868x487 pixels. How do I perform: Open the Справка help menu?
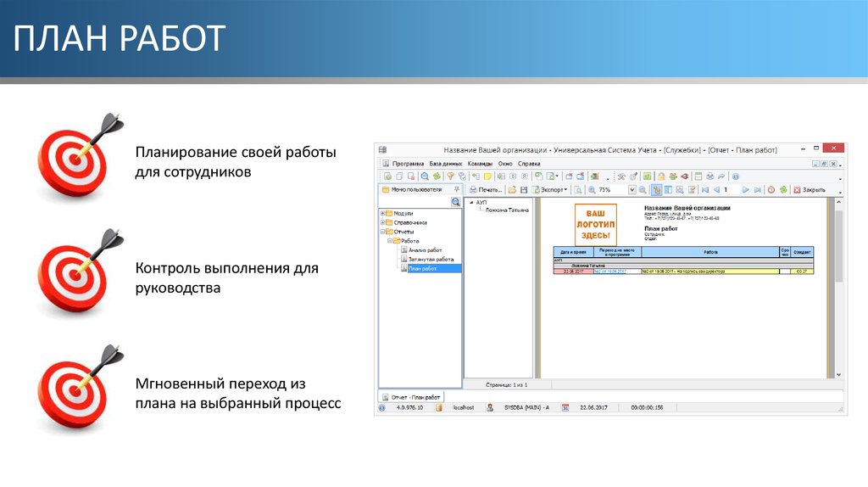pos(529,163)
